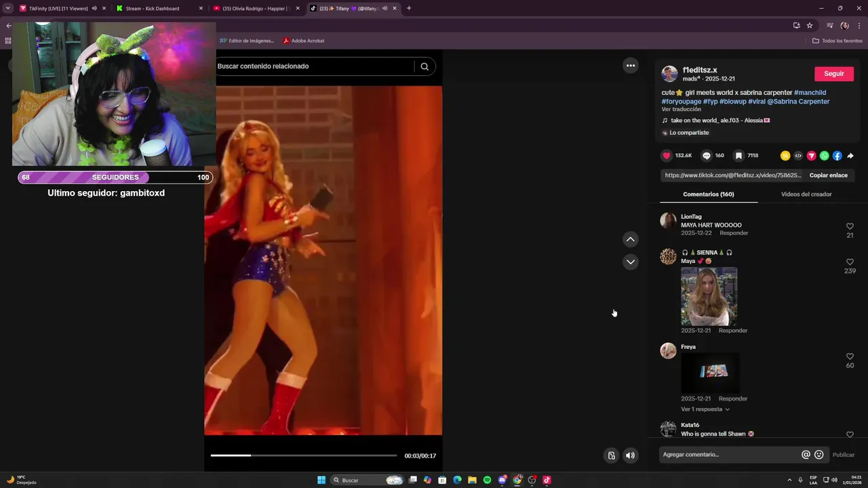The height and width of the screenshot is (488, 868).
Task: Click the related content search field
Action: [315, 66]
